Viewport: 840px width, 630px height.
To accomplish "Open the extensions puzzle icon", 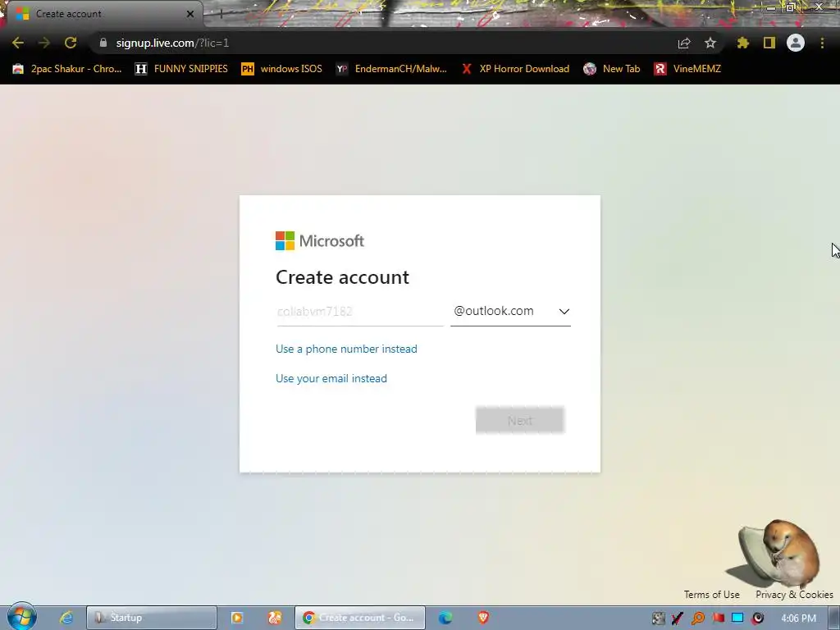I will click(x=742, y=43).
